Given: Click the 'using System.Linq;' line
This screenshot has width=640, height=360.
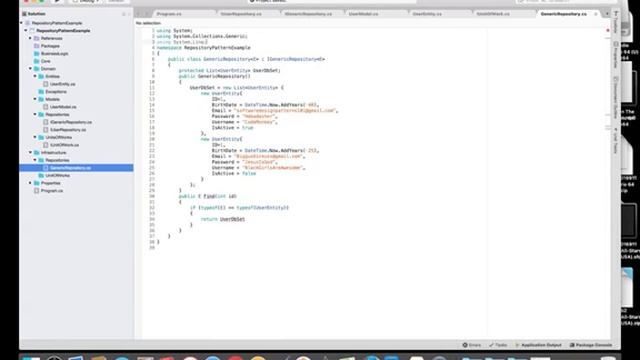Looking at the screenshot, I should (x=182, y=42).
